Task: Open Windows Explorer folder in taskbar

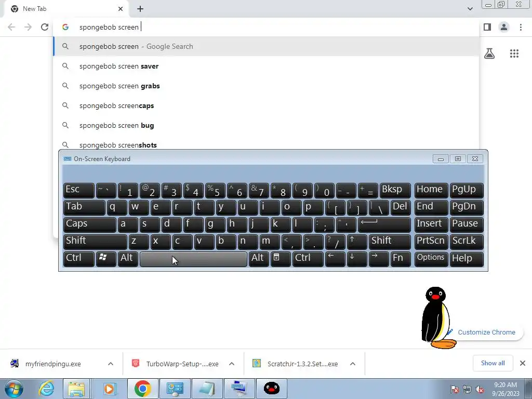Action: coord(76,389)
